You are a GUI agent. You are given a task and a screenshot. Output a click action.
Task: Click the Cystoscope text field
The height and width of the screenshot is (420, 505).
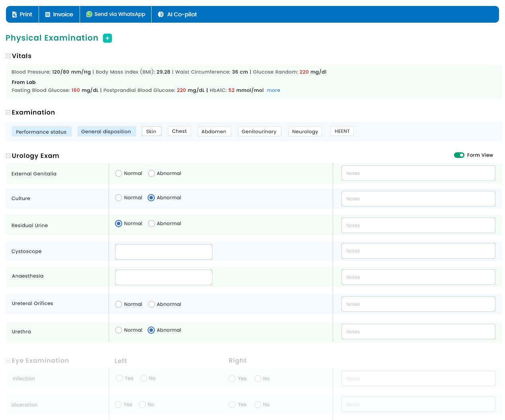click(x=164, y=252)
